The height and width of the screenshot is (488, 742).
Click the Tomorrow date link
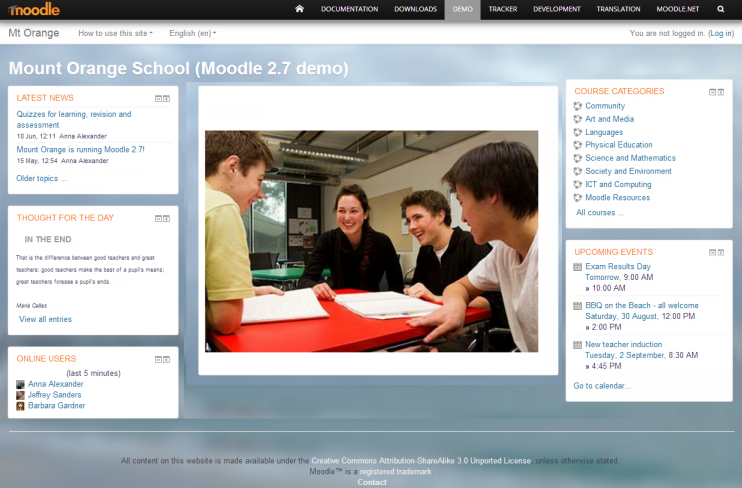click(x=602, y=277)
